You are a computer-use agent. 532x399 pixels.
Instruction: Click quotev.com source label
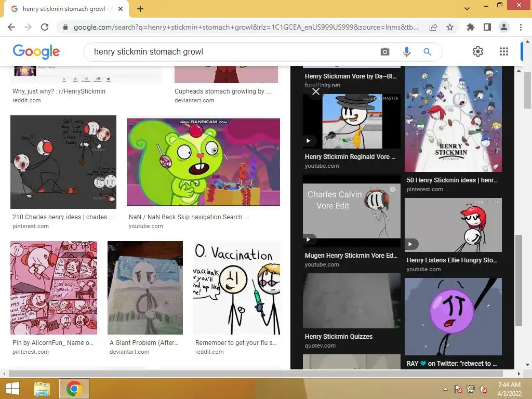click(320, 345)
